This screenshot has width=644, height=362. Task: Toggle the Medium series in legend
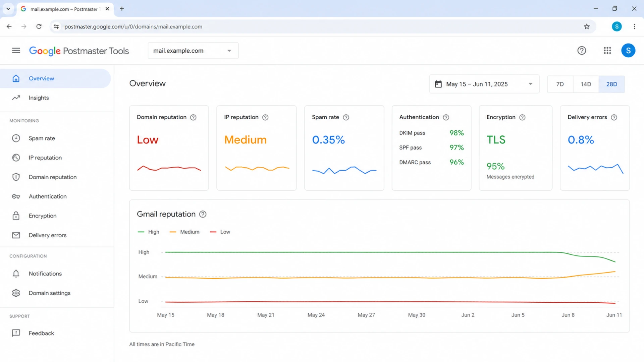[184, 232]
